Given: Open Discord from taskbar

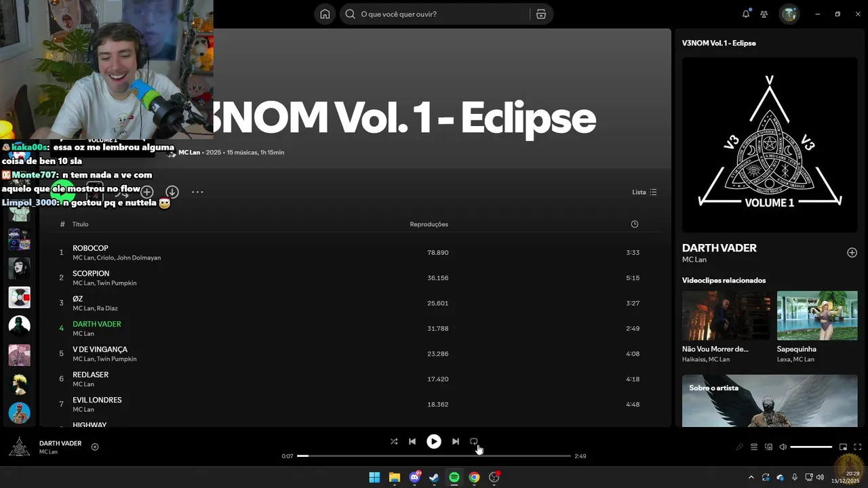Looking at the screenshot, I should click(x=414, y=477).
